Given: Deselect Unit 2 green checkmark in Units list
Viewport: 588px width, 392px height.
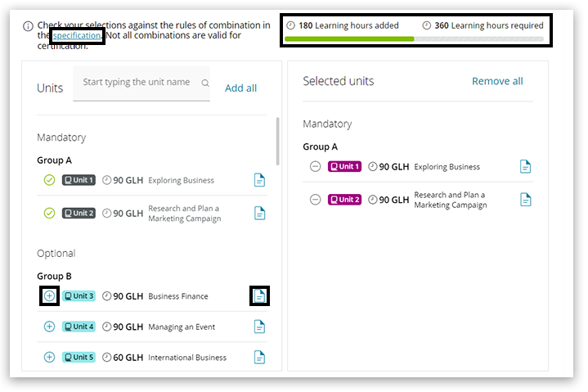Looking at the screenshot, I should [x=49, y=213].
